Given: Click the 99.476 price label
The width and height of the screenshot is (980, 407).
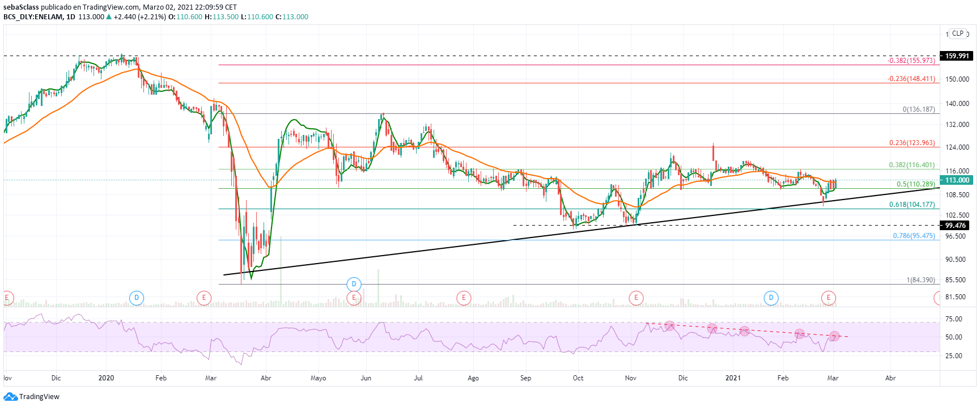Looking at the screenshot, I should point(956,226).
